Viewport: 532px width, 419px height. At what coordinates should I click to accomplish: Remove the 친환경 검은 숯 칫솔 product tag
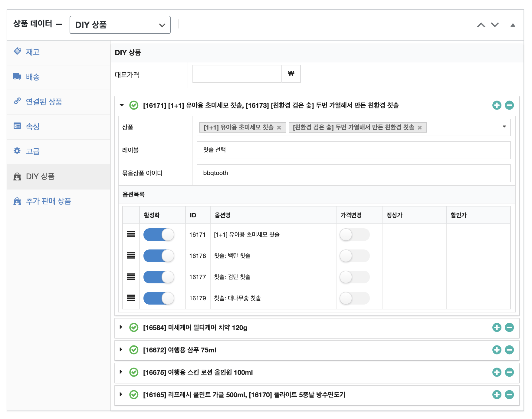[419, 128]
